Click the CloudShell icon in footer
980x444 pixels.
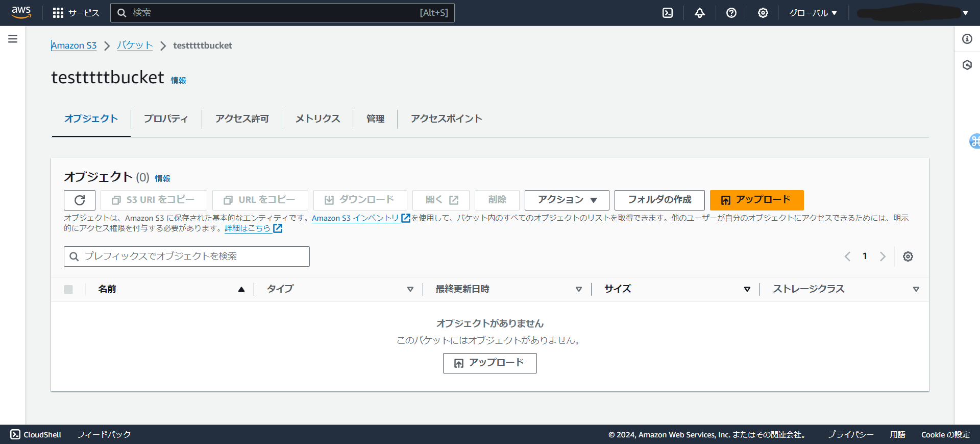pos(15,434)
